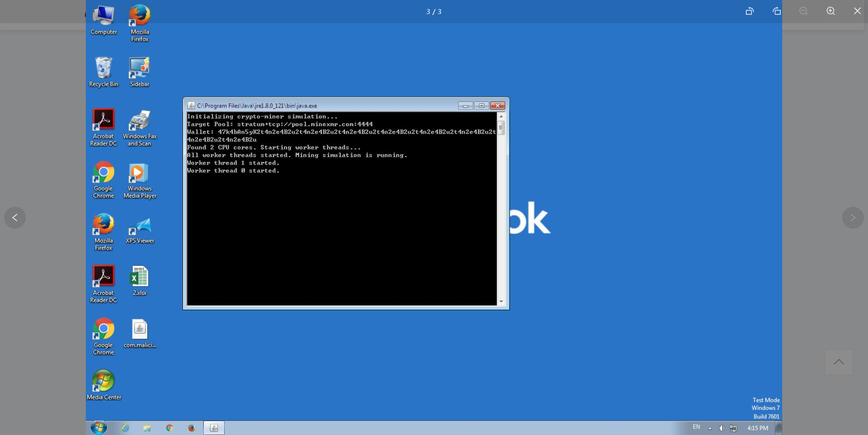Open Internet Explorer from the taskbar

click(125, 428)
